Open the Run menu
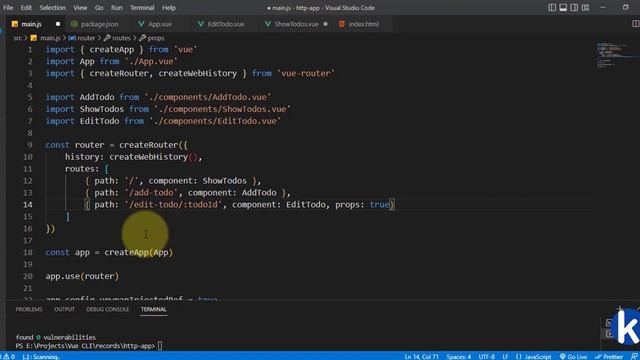640x360 pixels. [116, 8]
